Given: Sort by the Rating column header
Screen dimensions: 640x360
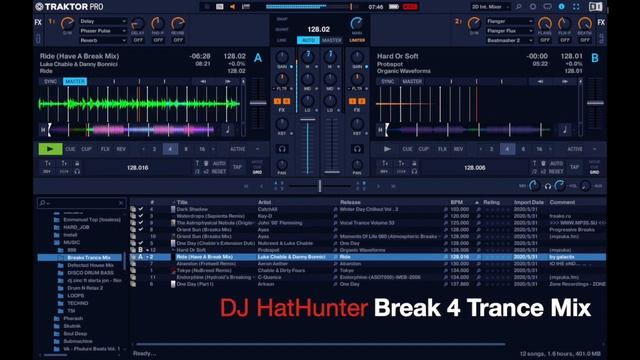Looking at the screenshot, I should point(491,202).
